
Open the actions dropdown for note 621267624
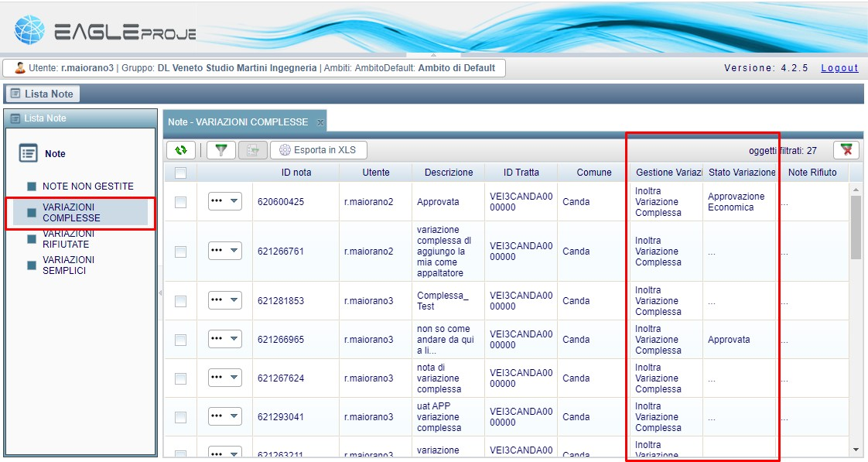(225, 377)
